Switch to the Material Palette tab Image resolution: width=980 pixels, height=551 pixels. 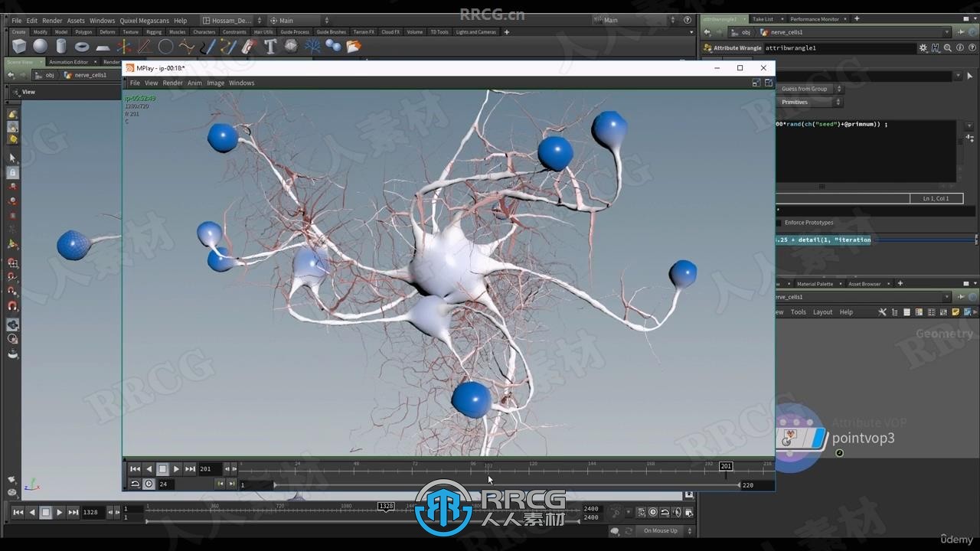tap(815, 284)
